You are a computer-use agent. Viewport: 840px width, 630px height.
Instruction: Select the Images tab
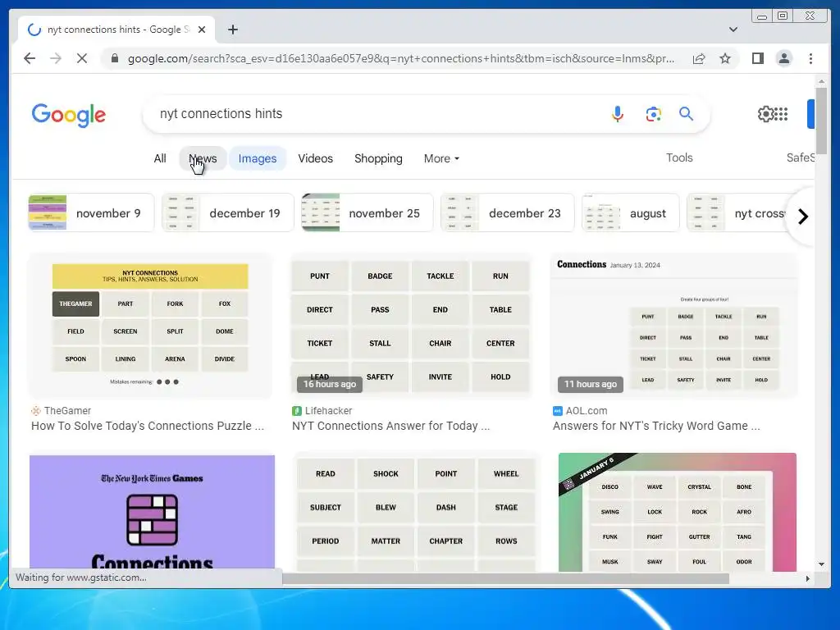click(257, 158)
